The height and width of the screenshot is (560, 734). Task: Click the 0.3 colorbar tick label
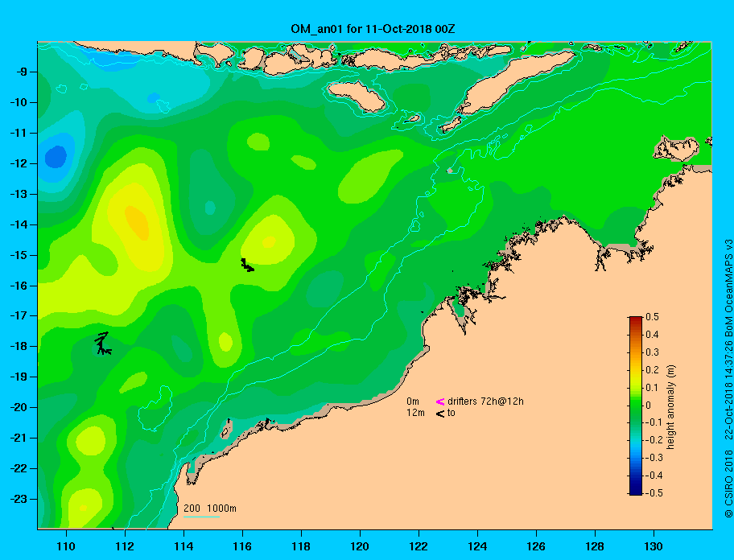click(652, 352)
